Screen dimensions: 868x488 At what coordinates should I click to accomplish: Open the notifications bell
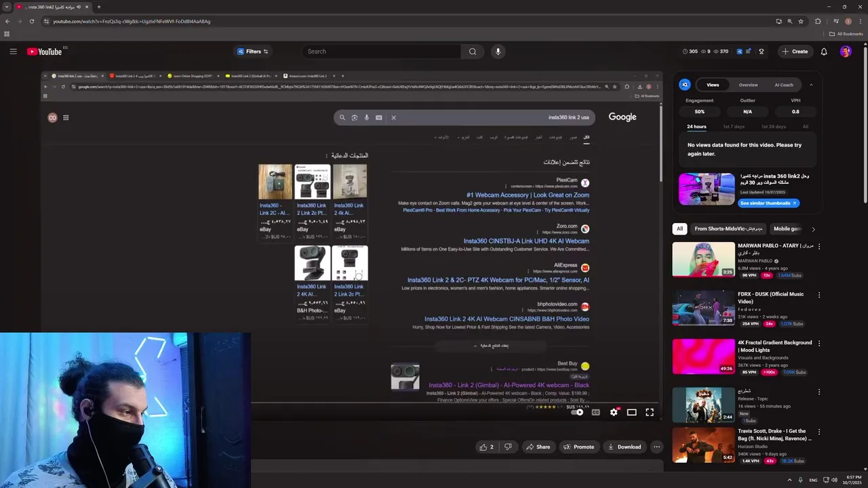click(824, 52)
